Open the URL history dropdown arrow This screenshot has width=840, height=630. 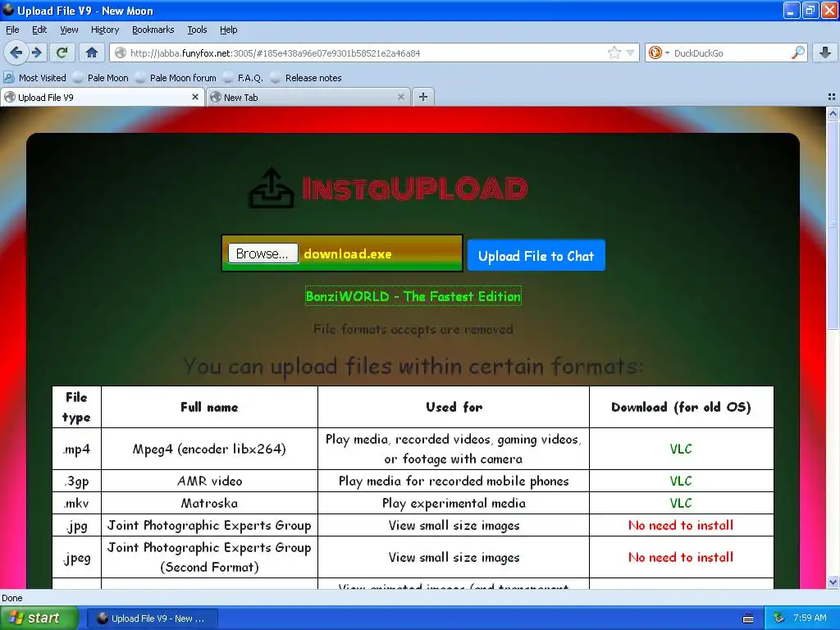pyautogui.click(x=631, y=53)
